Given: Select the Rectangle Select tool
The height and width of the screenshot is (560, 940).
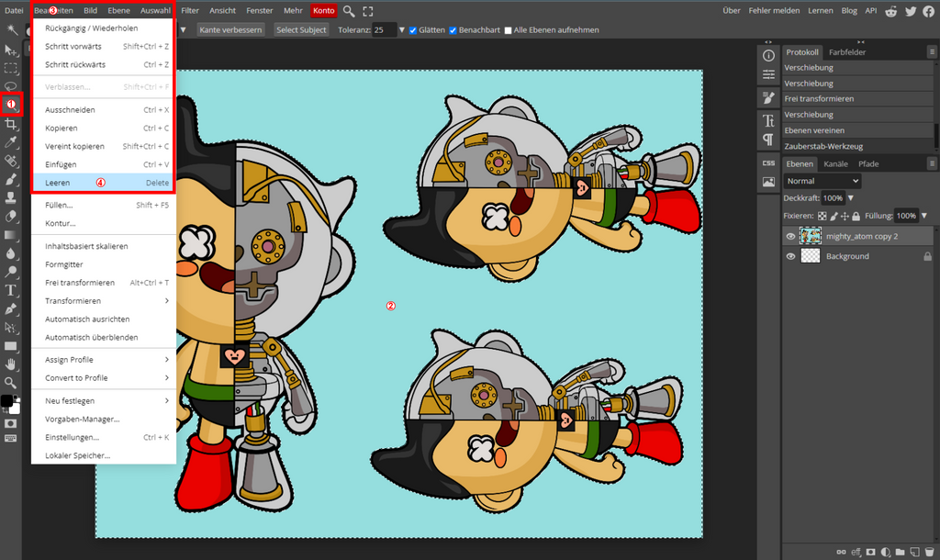Looking at the screenshot, I should coord(11,68).
